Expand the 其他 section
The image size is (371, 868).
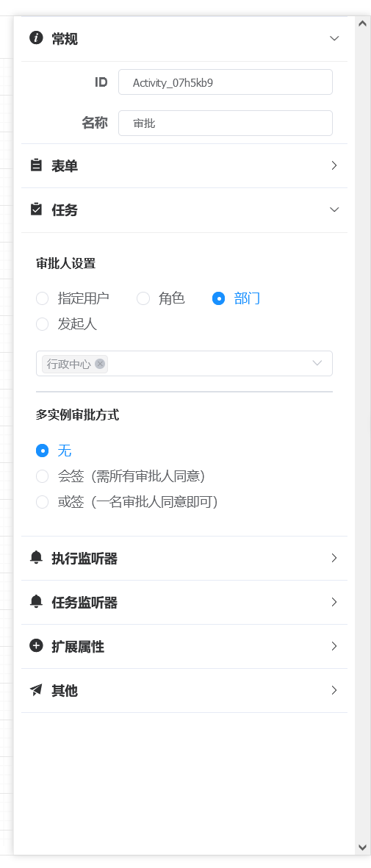pyautogui.click(x=184, y=690)
